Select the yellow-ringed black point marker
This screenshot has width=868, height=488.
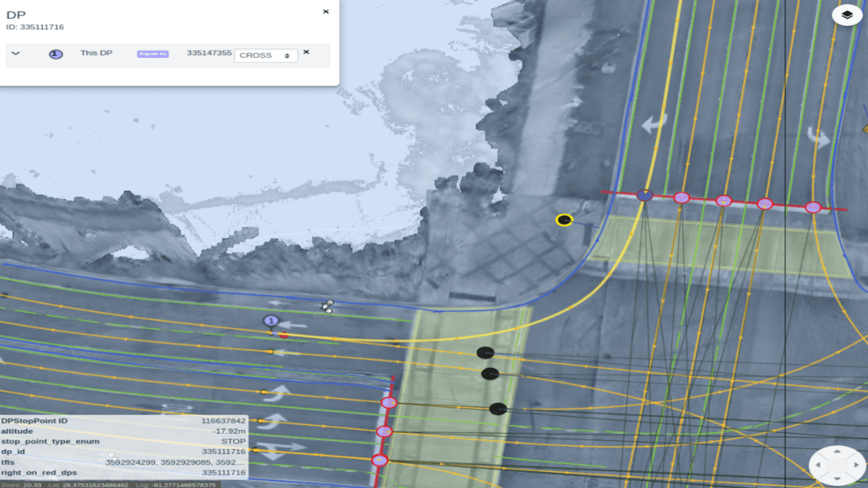coord(564,219)
